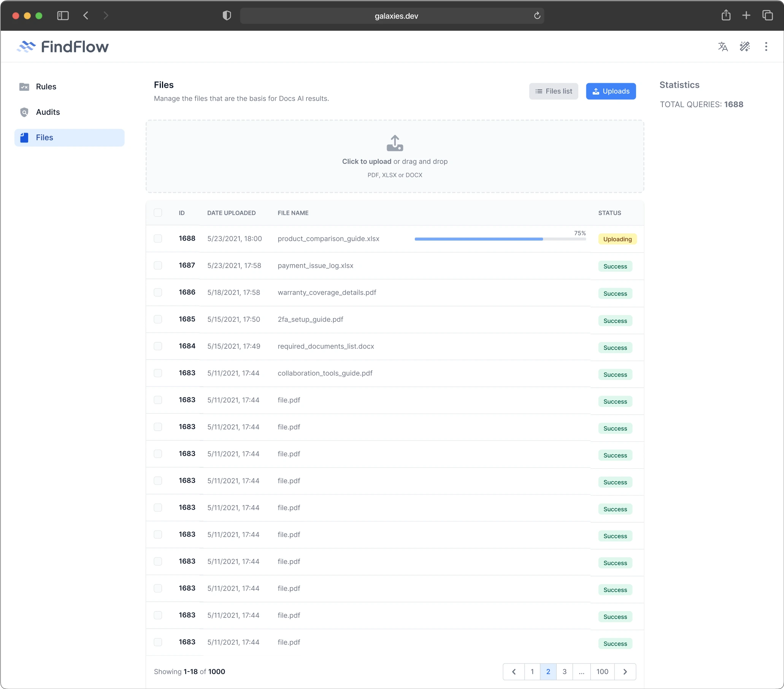784x689 pixels.
Task: Select the Rules checklist icon in sidebar
Action: click(24, 87)
